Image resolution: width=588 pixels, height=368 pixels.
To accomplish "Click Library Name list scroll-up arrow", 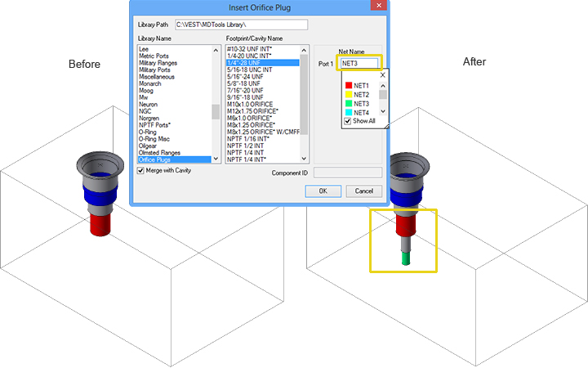I will 216,50.
